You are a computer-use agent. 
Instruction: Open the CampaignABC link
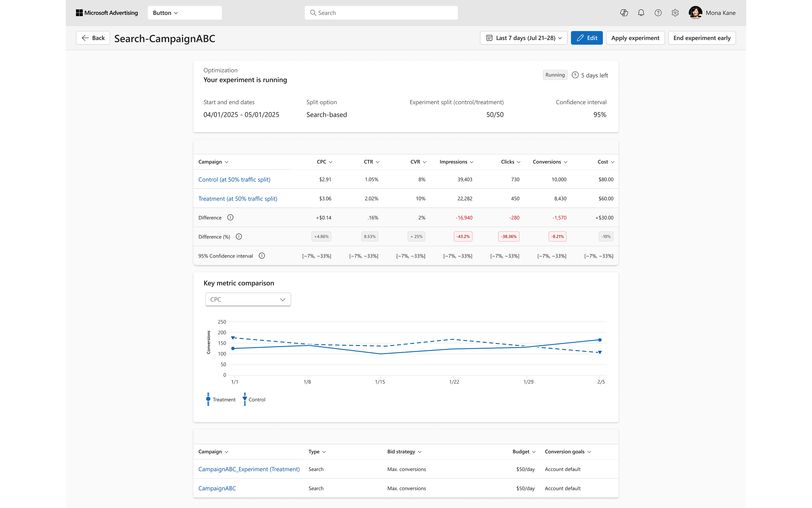217,488
